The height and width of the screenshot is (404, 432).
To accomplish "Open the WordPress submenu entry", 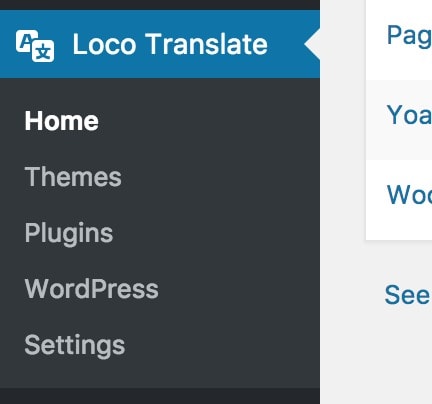I will tap(92, 289).
